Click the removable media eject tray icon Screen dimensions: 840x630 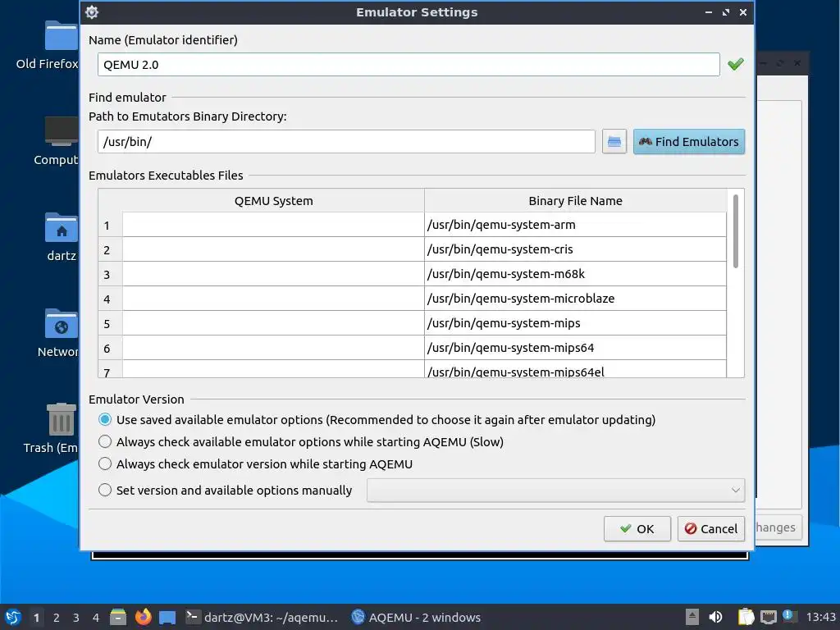[692, 617]
